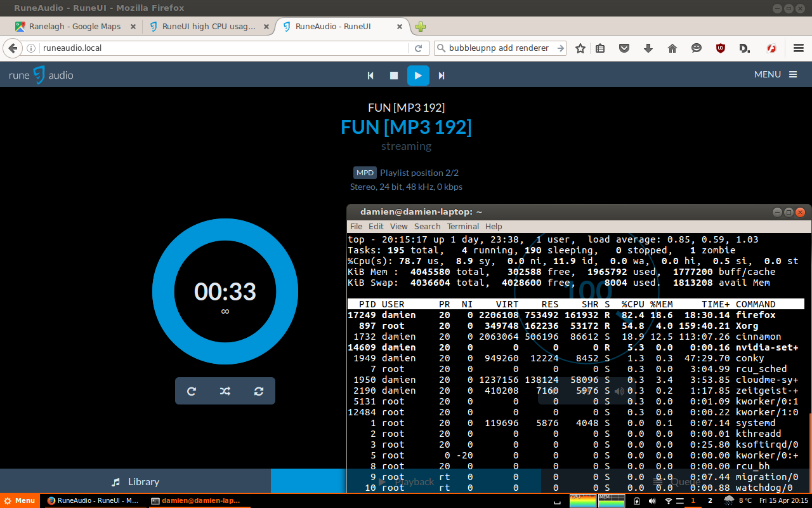
Task: Click the systemd process row in top
Action: point(577,423)
